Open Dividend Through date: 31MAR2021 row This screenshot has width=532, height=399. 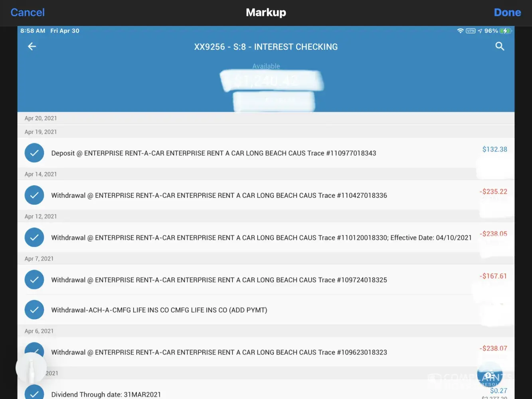coord(266,389)
